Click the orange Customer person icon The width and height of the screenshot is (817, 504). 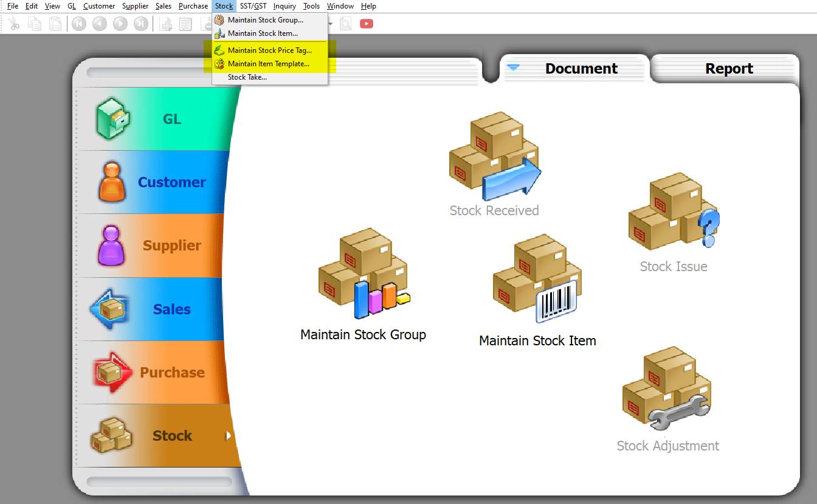(x=112, y=182)
